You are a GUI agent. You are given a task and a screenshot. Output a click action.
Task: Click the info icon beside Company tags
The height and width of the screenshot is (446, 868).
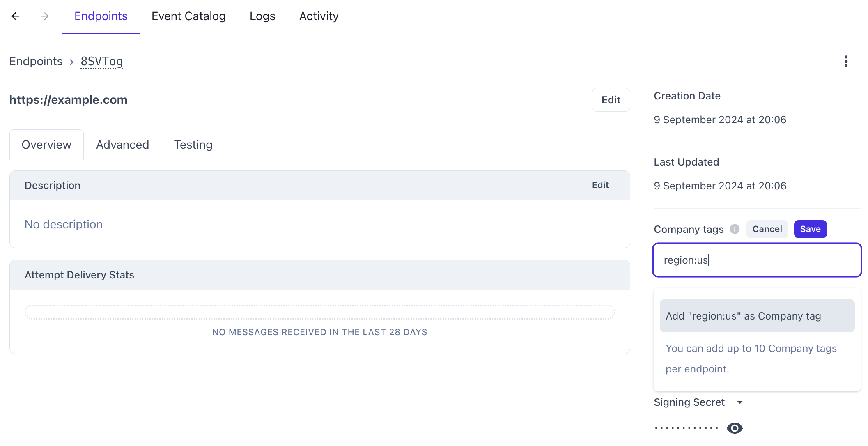tap(735, 229)
